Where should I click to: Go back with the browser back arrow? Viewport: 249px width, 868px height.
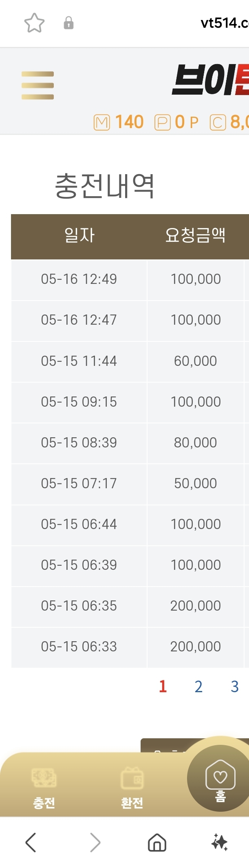[x=31, y=842]
